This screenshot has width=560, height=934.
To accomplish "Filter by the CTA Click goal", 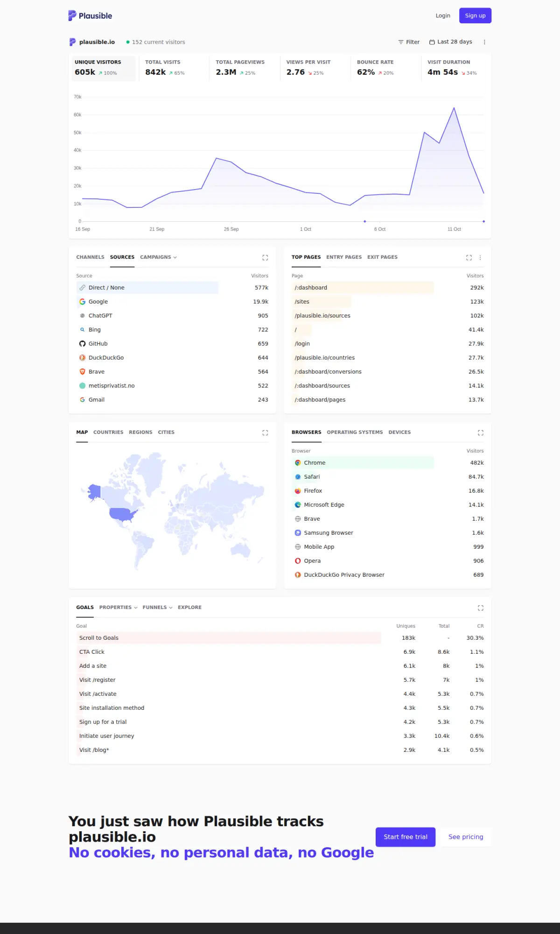I will coord(280,652).
